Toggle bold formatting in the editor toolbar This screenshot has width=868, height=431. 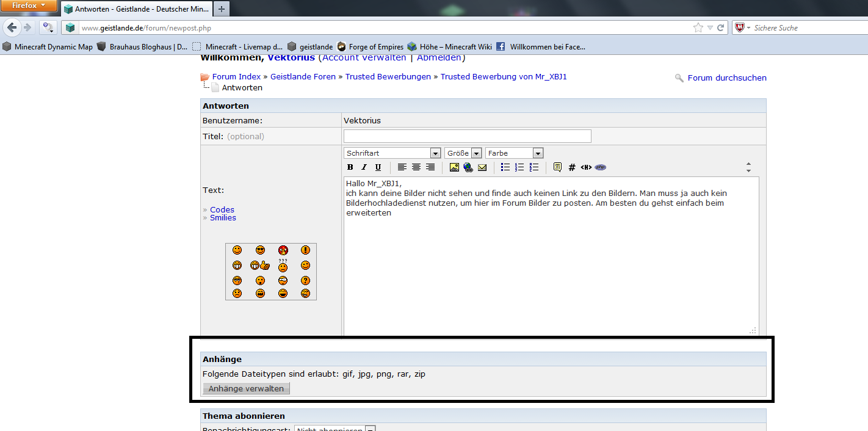coord(350,167)
